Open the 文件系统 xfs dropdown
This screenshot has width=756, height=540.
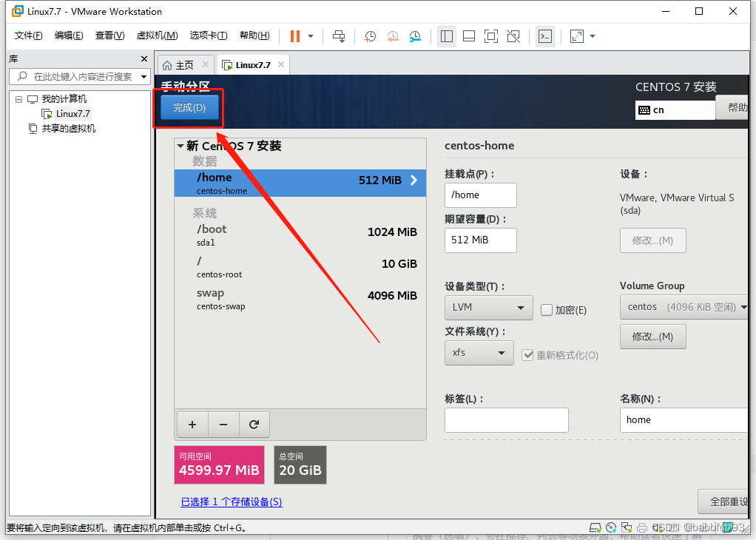tap(479, 352)
